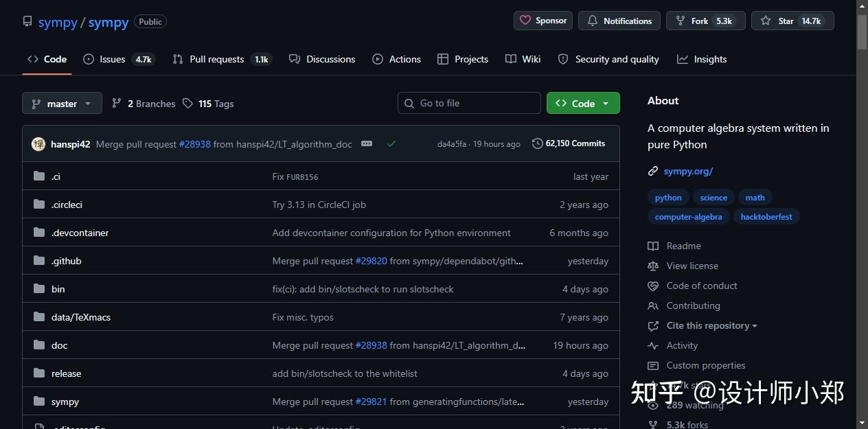Click the Readme book icon in About
The width and height of the screenshot is (868, 429).
pyautogui.click(x=653, y=246)
